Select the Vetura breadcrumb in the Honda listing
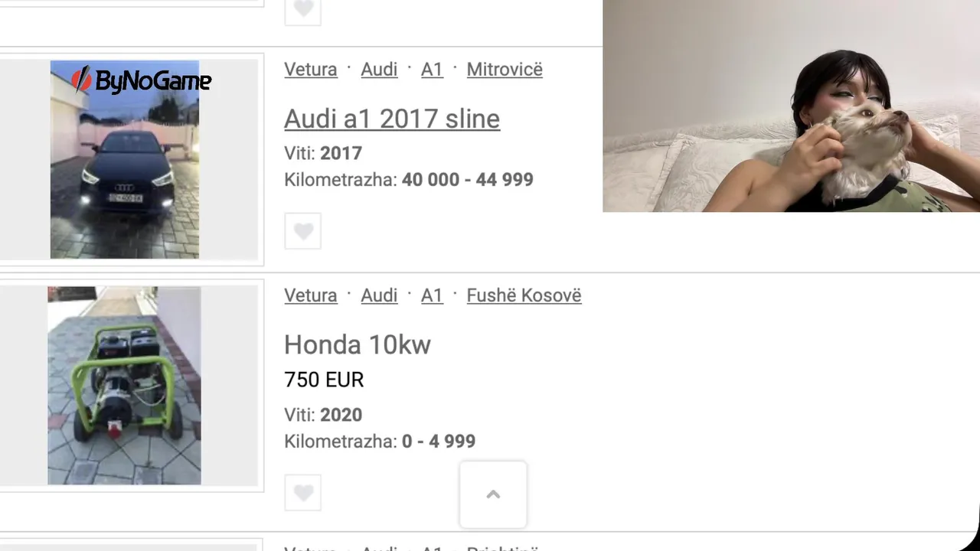This screenshot has height=551, width=980. tap(311, 295)
